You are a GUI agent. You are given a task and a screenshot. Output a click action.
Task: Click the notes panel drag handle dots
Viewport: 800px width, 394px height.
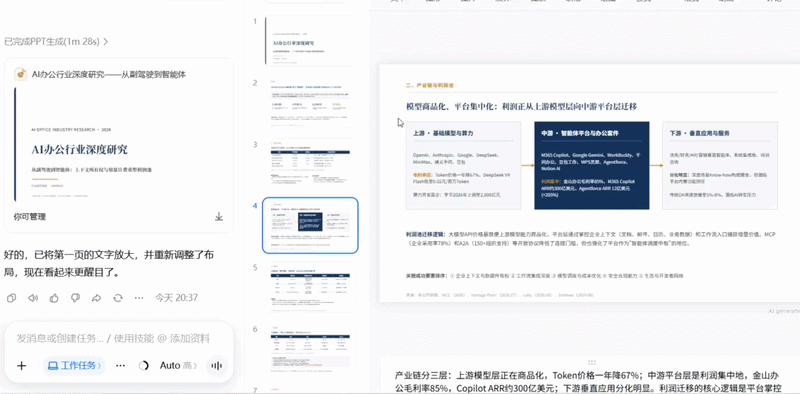point(592,362)
